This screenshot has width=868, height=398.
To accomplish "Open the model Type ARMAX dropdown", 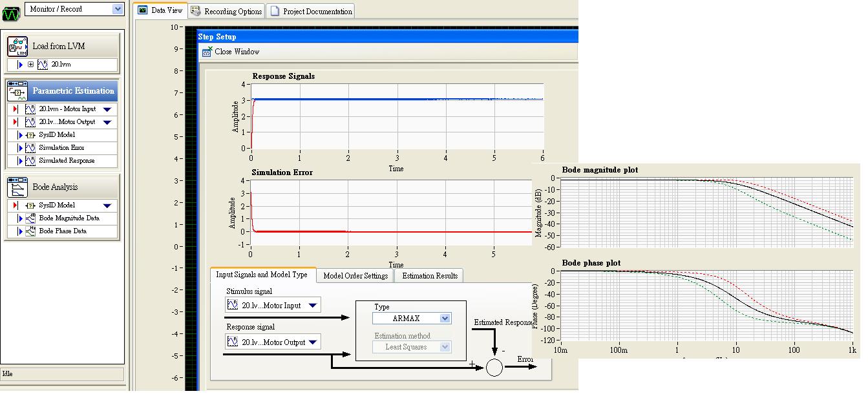I will tap(444, 319).
